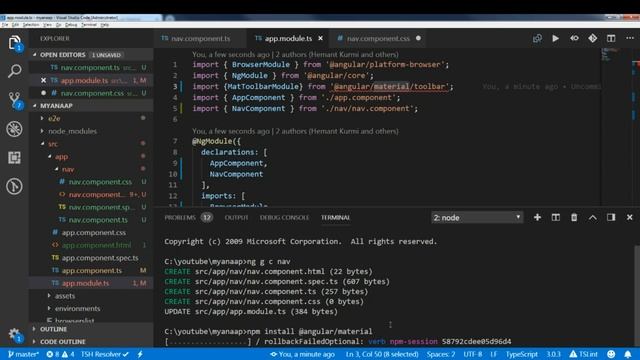This screenshot has height=360, width=640.
Task: Open nav.component.css in the nav folder
Action: click(x=100, y=182)
